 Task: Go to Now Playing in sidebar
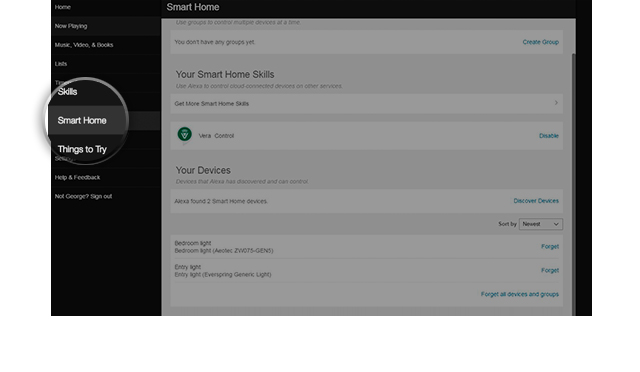(x=71, y=26)
